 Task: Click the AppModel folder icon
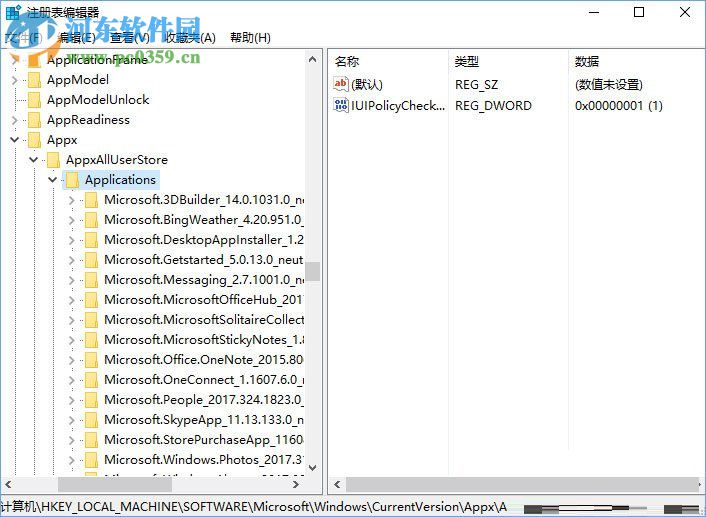[34, 80]
